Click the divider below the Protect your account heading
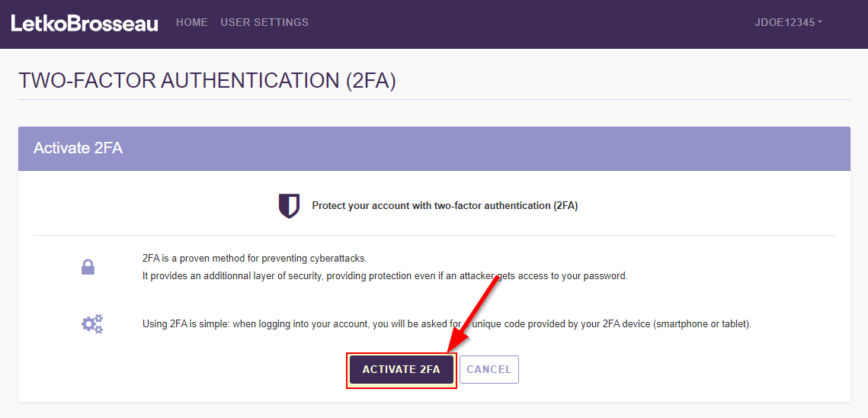 click(434, 235)
